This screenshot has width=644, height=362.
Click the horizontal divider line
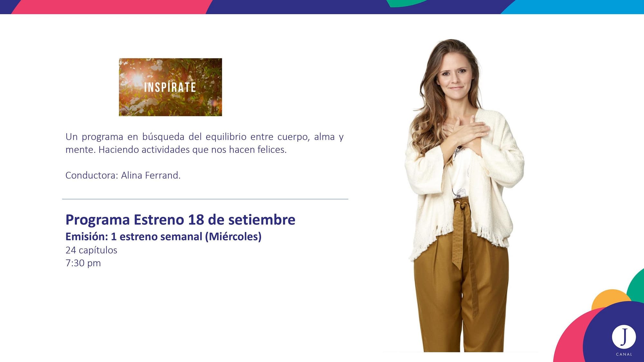click(x=205, y=199)
